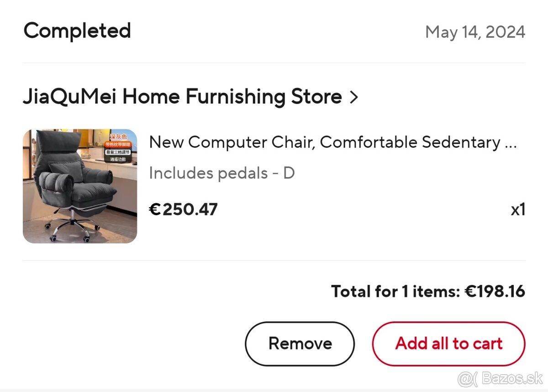Click the 'Total for 1 items' label
This screenshot has width=548, height=392.
(x=395, y=291)
